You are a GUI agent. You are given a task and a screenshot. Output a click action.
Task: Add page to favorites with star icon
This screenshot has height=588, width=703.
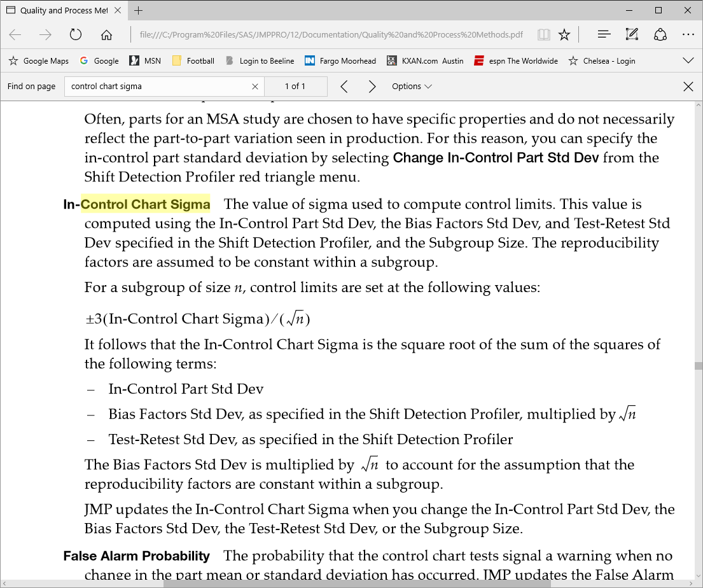pyautogui.click(x=564, y=35)
